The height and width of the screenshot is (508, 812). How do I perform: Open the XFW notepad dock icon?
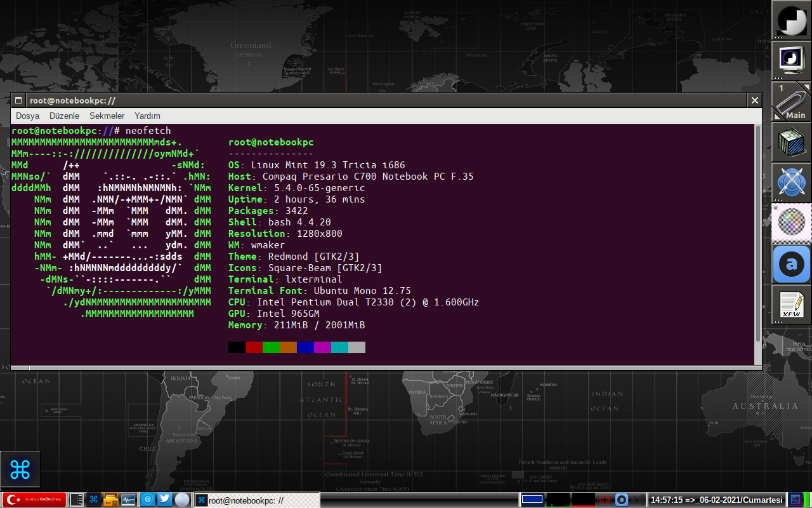tap(792, 305)
